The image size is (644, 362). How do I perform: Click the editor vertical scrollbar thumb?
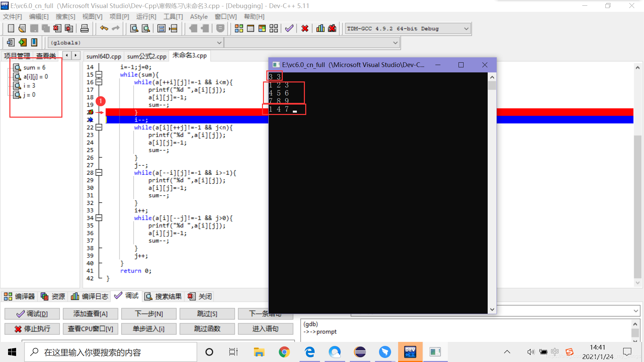click(x=638, y=206)
